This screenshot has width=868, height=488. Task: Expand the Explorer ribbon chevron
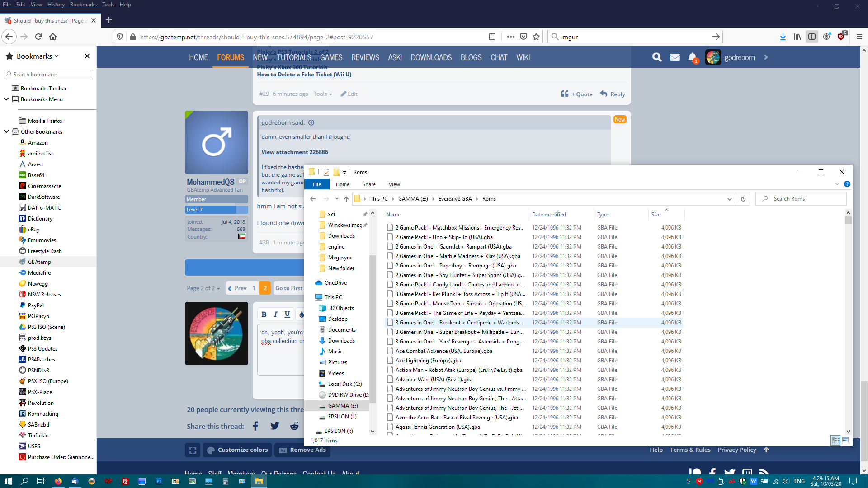click(837, 184)
